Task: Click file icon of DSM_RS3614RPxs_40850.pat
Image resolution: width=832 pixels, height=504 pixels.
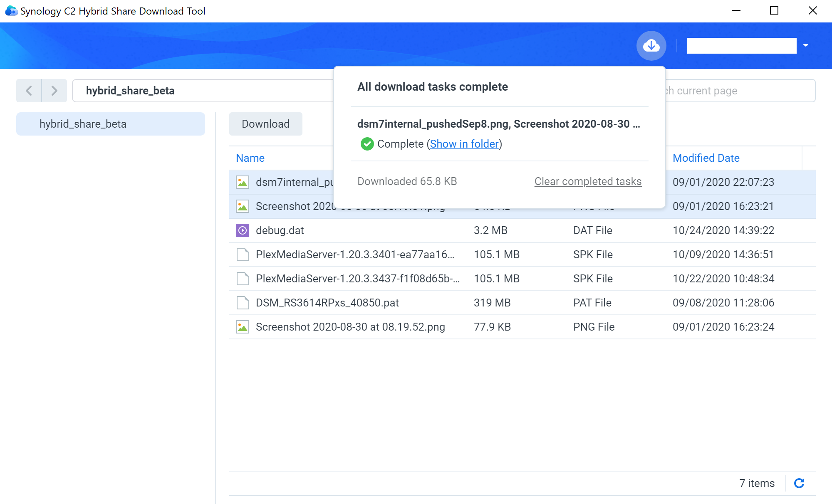Action: pyautogui.click(x=243, y=303)
